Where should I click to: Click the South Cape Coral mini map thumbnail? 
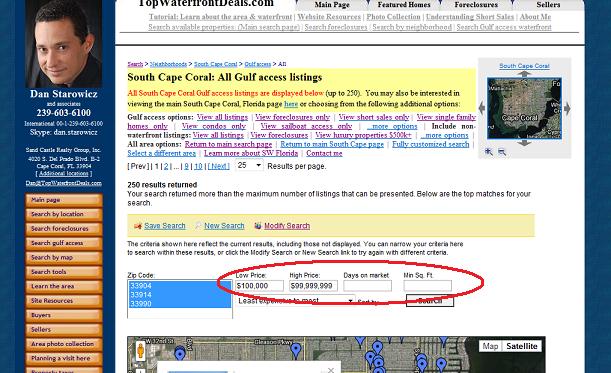(524, 108)
